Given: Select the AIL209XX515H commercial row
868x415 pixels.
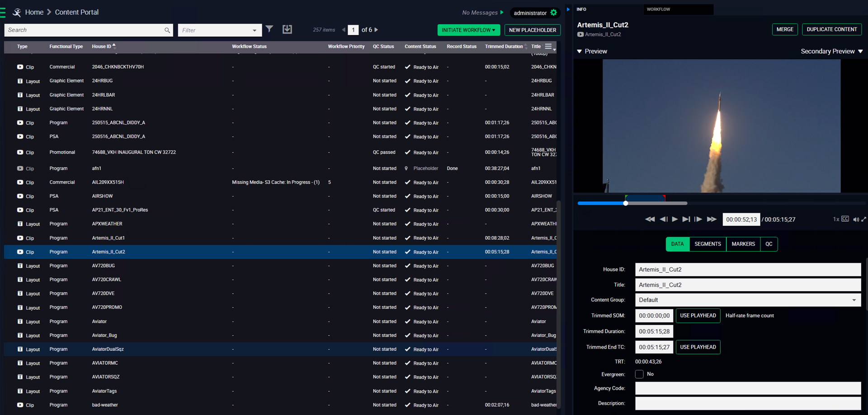Looking at the screenshot, I should pyautogui.click(x=280, y=182).
